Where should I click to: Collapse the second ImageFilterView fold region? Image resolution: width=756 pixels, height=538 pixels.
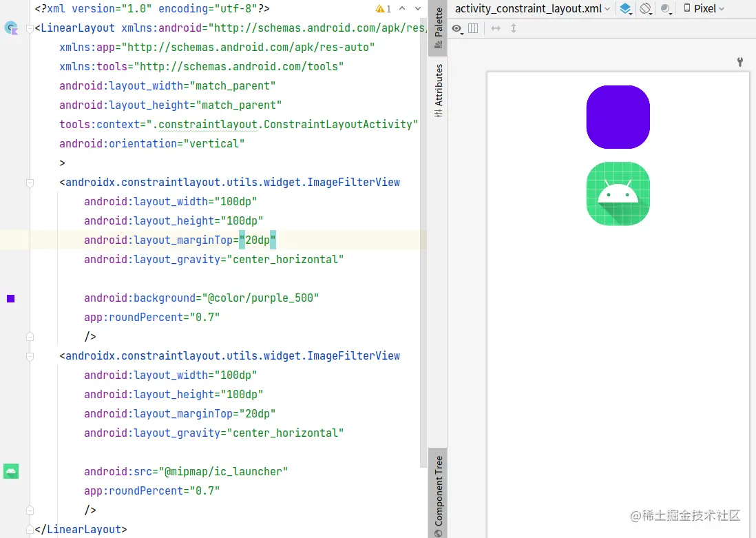tap(30, 356)
